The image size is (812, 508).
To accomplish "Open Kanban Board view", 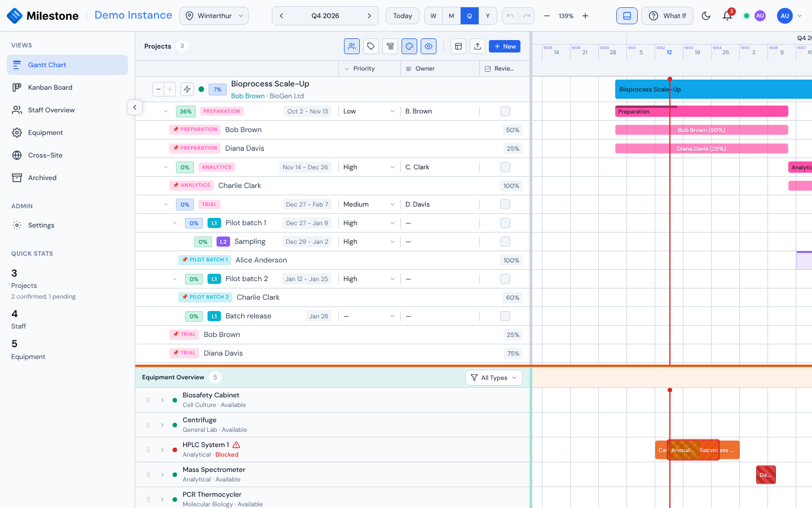I will click(x=67, y=87).
